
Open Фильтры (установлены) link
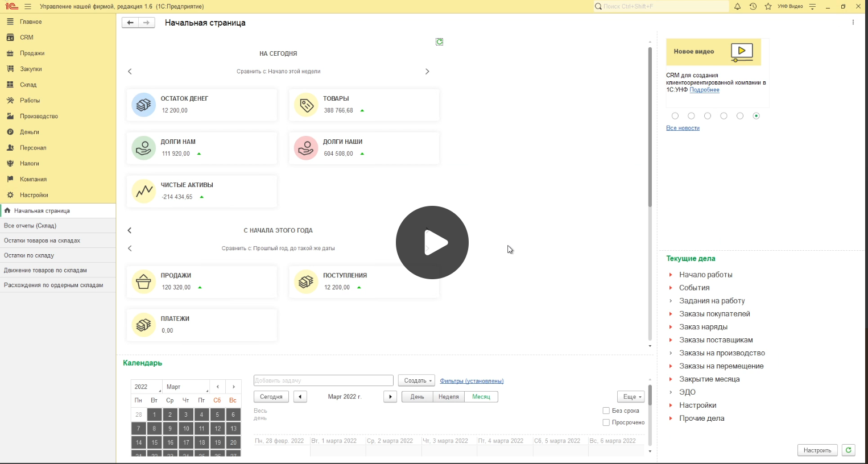(472, 381)
